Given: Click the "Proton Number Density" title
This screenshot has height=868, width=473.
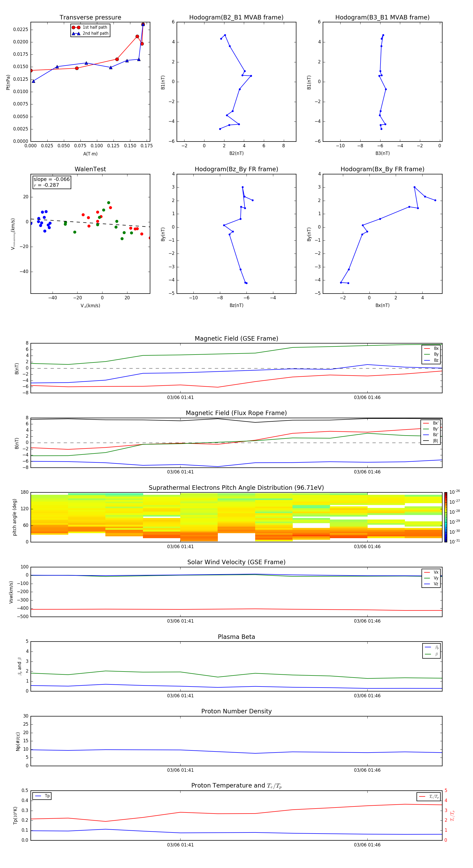Looking at the screenshot, I should point(236,711).
